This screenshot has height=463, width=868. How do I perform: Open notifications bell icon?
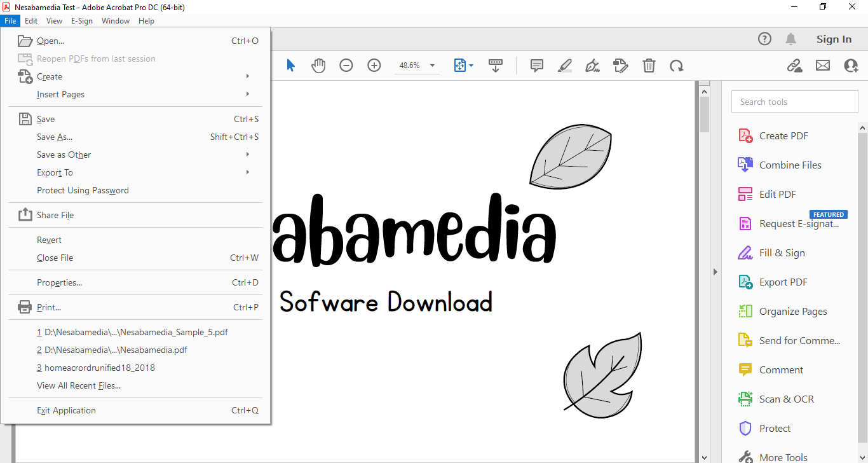tap(790, 39)
